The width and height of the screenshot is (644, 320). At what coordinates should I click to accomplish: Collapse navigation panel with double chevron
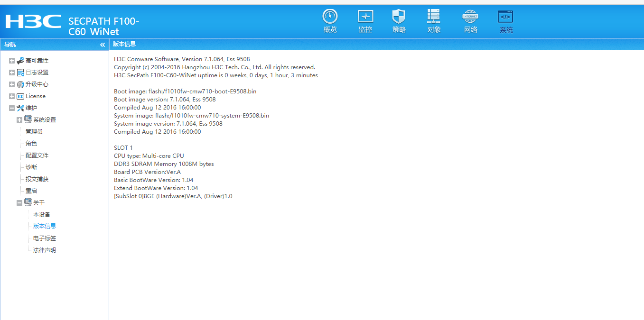[x=103, y=45]
